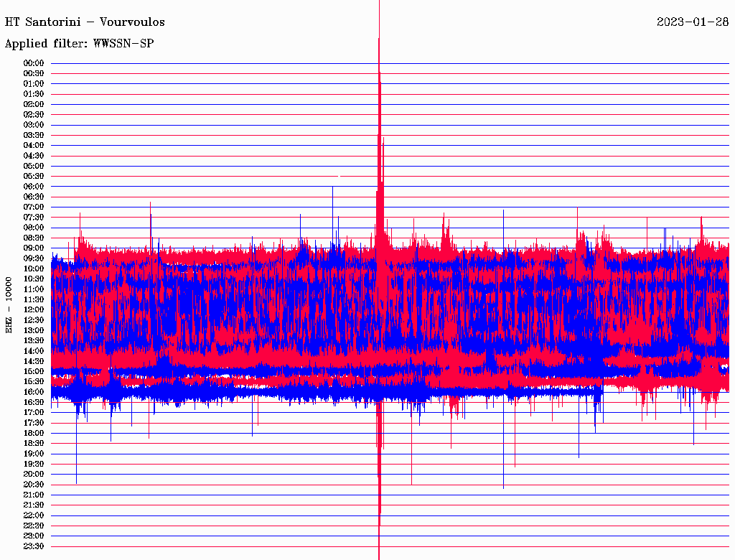Image resolution: width=735 pixels, height=560 pixels.
Task: Click the 01:00 time label
Action: click(34, 84)
